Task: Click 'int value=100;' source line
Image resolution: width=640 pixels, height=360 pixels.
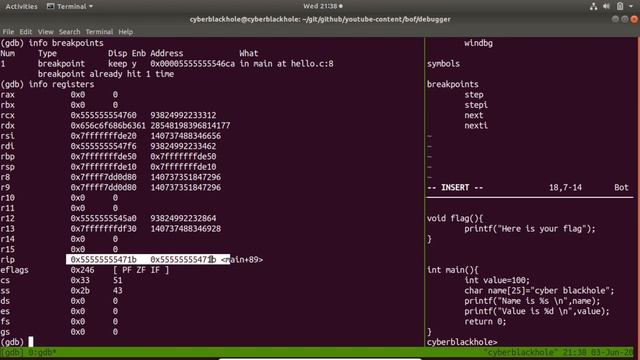Action: click(497, 280)
